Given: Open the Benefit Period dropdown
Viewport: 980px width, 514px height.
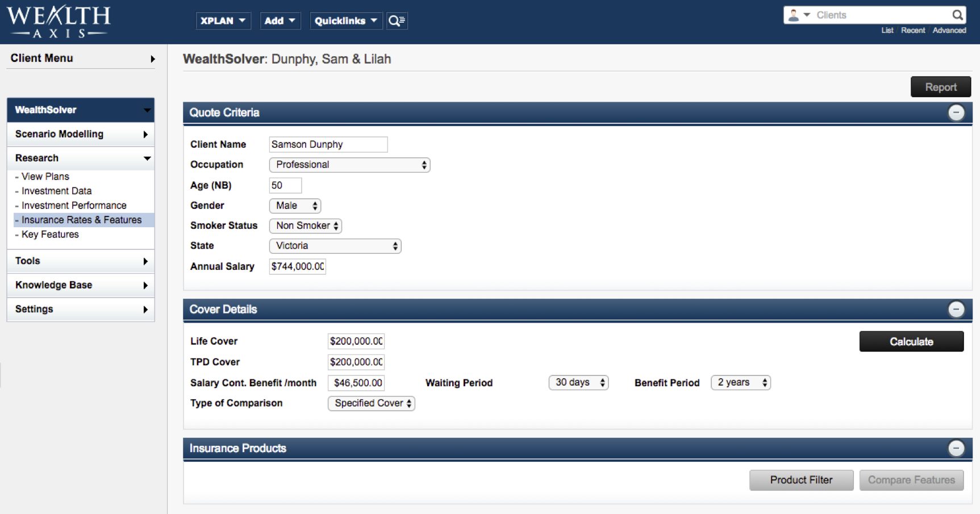Looking at the screenshot, I should tap(741, 383).
